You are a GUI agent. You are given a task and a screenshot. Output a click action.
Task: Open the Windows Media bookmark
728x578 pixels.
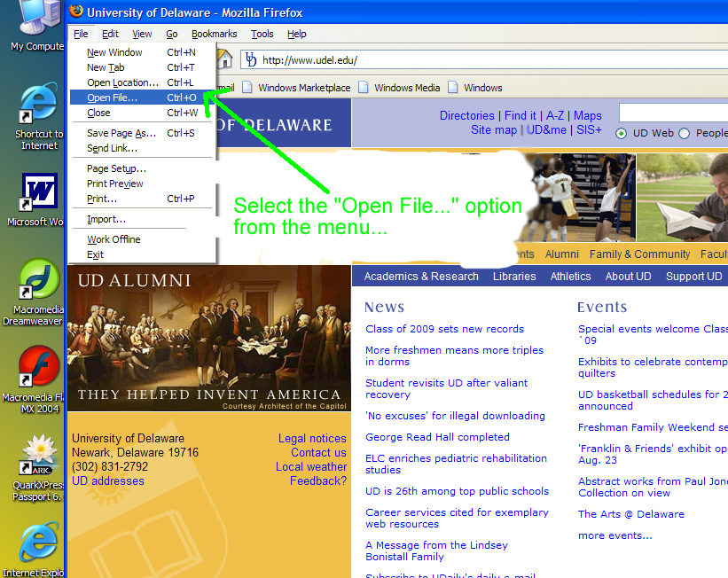pyautogui.click(x=399, y=88)
